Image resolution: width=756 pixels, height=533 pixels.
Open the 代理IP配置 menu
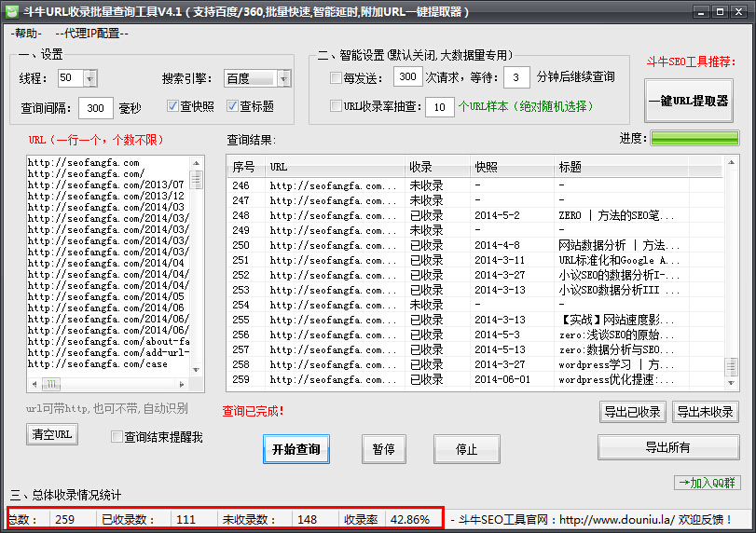[91, 34]
